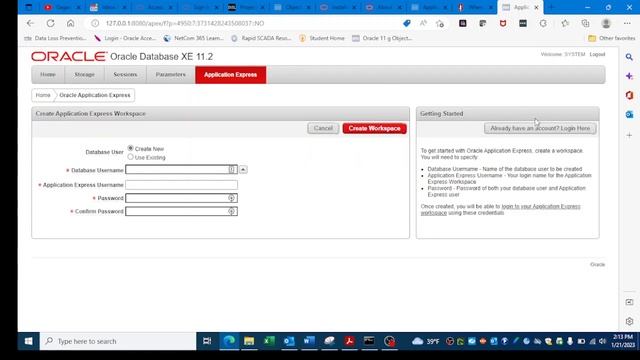Open the weather widget showing 39°F
This screenshot has height=360, width=640.
(x=426, y=341)
